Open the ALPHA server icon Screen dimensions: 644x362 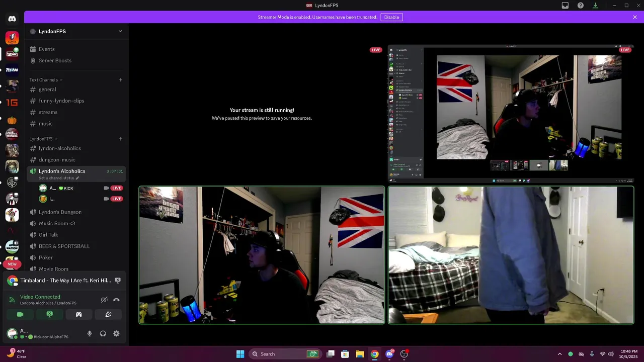12,38
